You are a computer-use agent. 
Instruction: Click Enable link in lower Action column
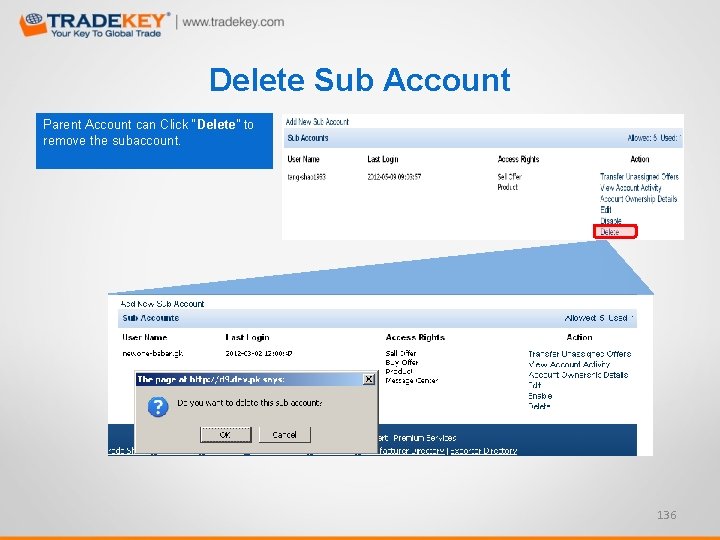[x=540, y=396]
